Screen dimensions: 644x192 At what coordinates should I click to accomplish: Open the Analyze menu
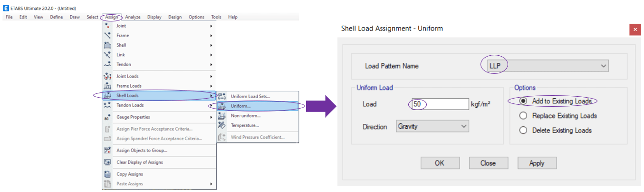133,17
